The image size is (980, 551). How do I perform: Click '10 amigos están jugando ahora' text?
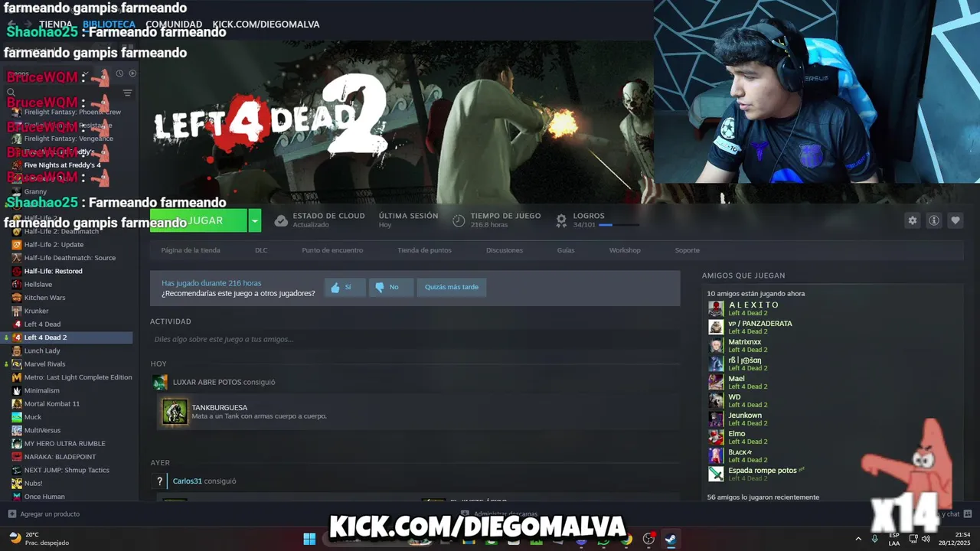pyautogui.click(x=756, y=294)
